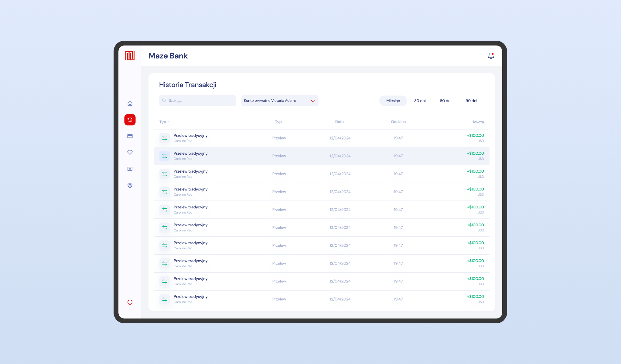The height and width of the screenshot is (364, 621).
Task: Open the cards section icon
Action: [130, 136]
